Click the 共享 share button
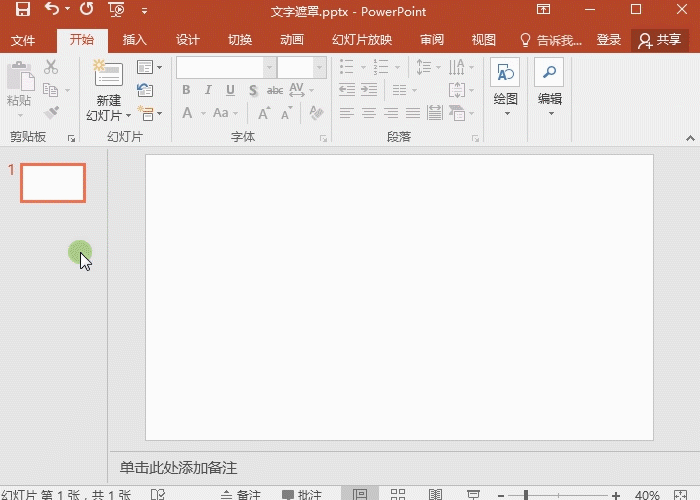 click(660, 40)
